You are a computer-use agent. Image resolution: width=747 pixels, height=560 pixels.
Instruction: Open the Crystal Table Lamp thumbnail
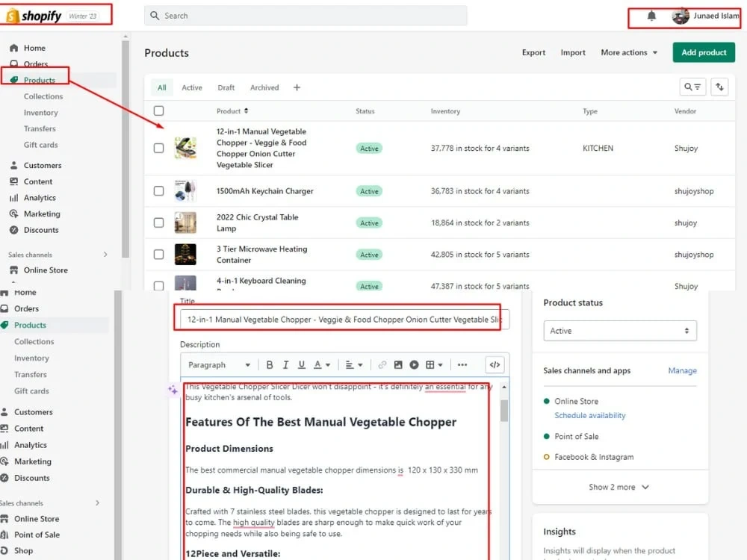point(185,223)
